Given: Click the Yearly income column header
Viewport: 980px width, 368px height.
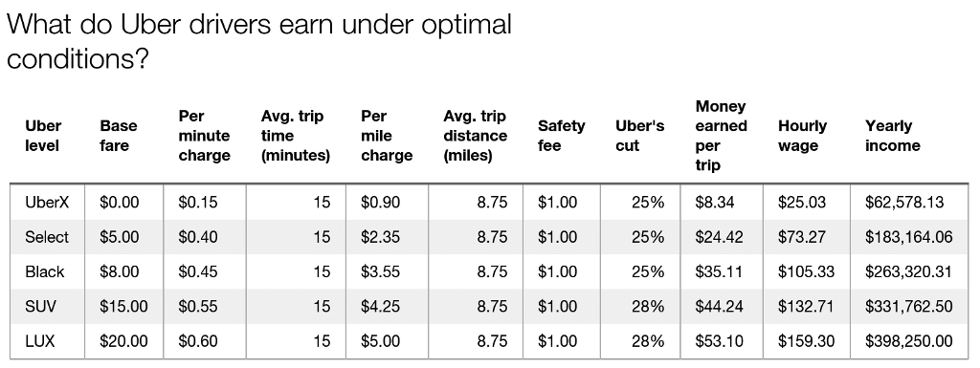Looking at the screenshot, I should tap(893, 136).
